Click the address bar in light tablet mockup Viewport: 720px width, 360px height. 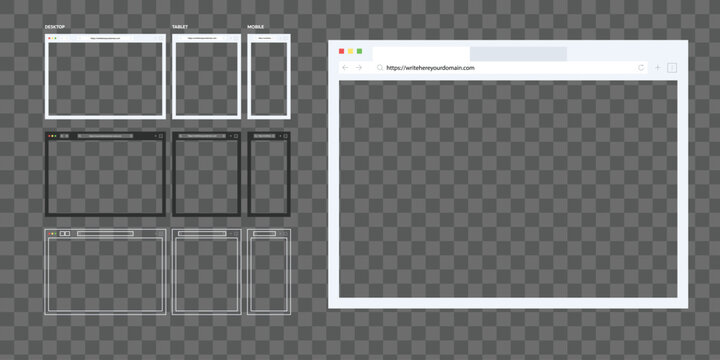(x=202, y=39)
